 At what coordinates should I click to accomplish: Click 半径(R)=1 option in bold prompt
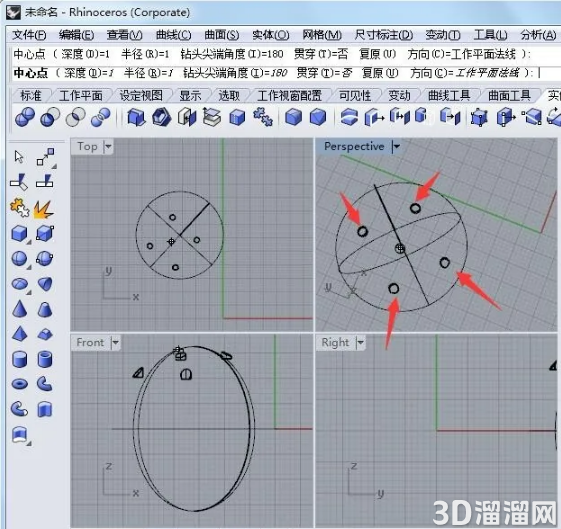[x=148, y=73]
